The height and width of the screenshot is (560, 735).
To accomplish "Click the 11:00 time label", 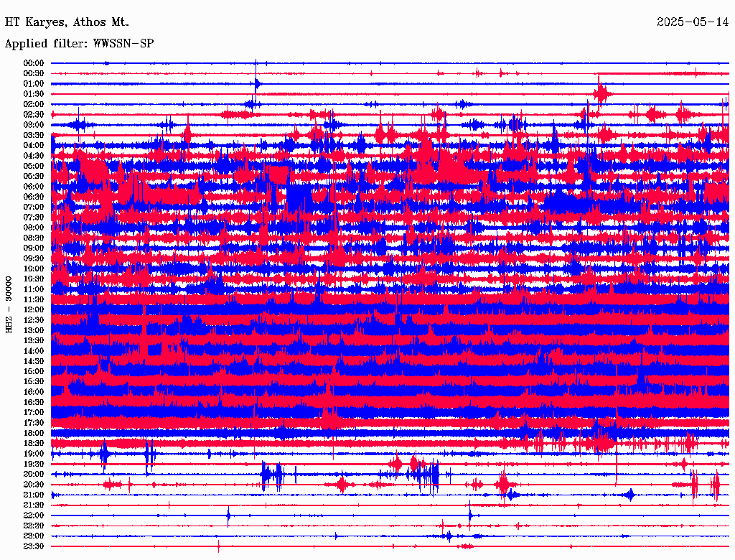I will coord(34,289).
